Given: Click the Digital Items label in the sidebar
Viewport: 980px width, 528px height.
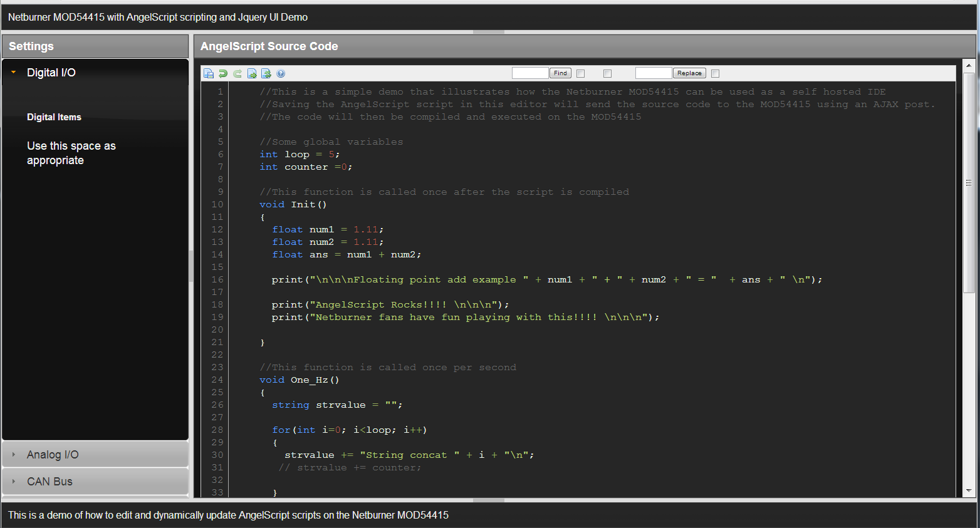Looking at the screenshot, I should click(54, 116).
